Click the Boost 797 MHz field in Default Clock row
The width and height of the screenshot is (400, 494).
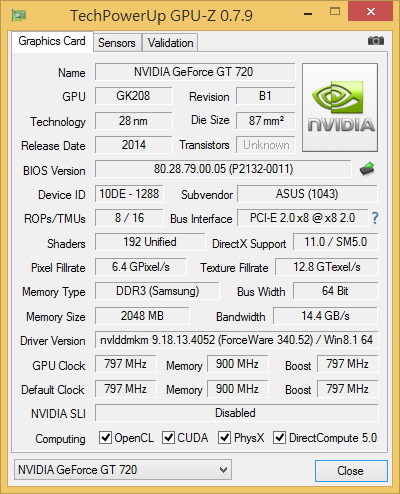[348, 389]
